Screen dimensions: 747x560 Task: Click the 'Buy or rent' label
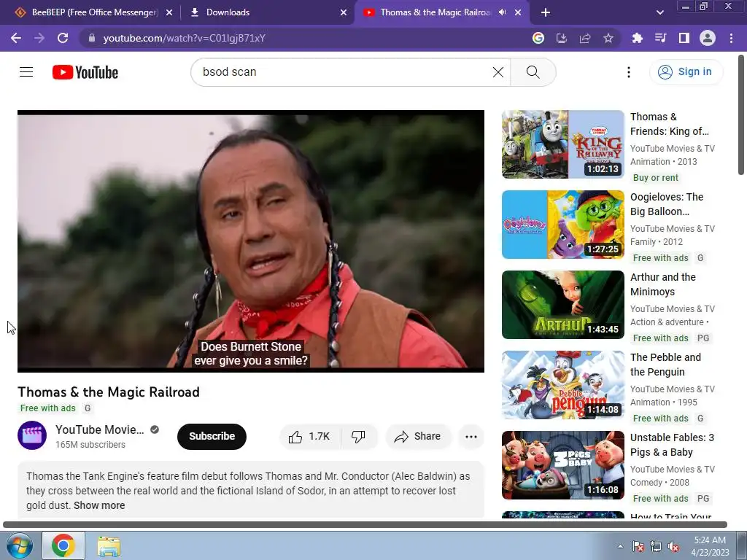pyautogui.click(x=656, y=178)
